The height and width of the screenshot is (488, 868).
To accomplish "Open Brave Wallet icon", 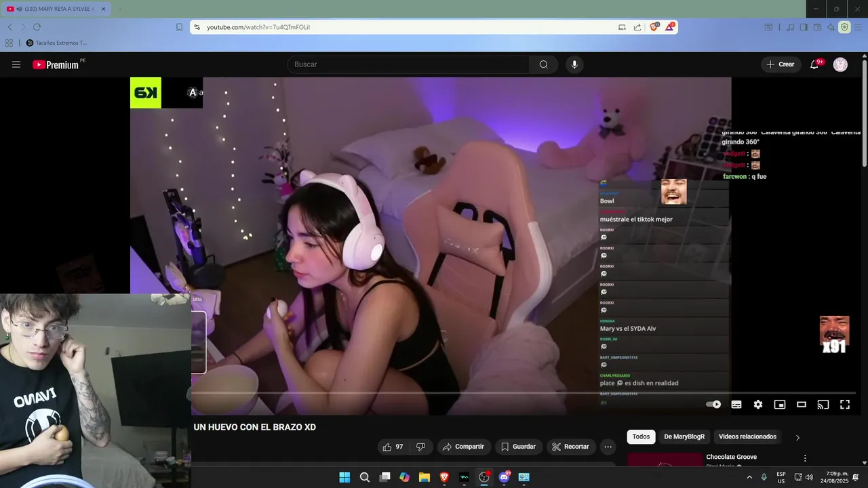I will [817, 27].
